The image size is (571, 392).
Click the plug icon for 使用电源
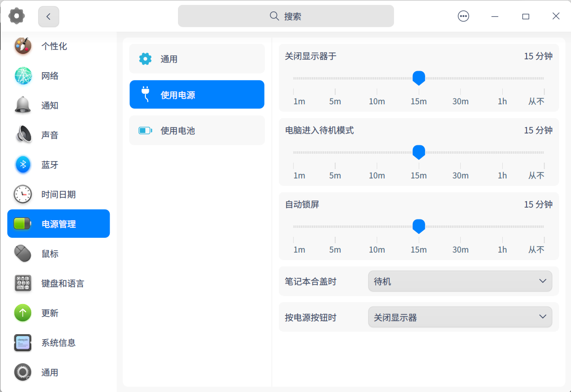click(x=145, y=94)
